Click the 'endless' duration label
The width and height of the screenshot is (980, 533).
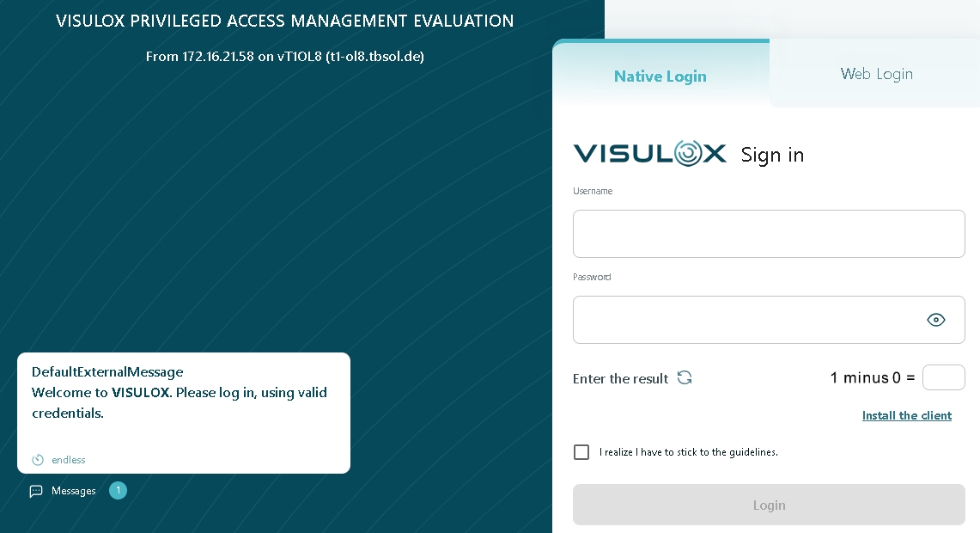pos(69,460)
